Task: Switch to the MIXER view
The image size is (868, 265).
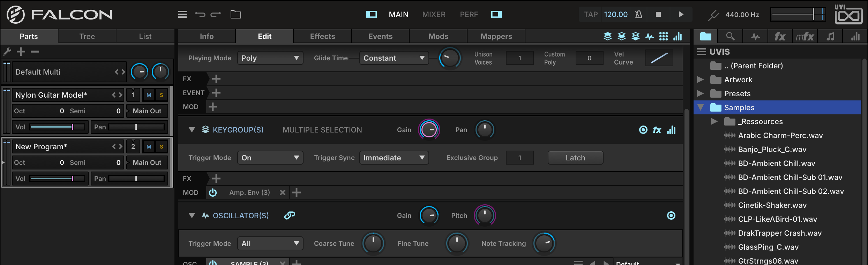Action: point(434,15)
